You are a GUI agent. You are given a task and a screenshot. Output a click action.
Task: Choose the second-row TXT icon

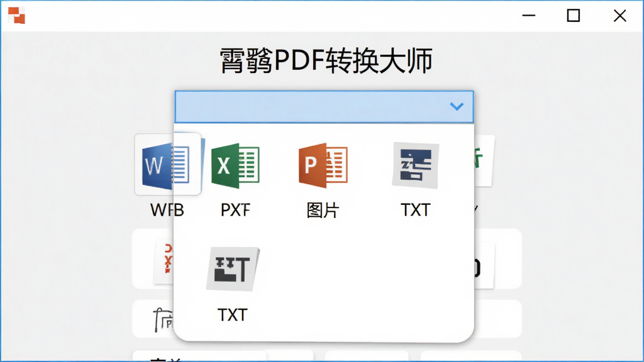point(233,269)
